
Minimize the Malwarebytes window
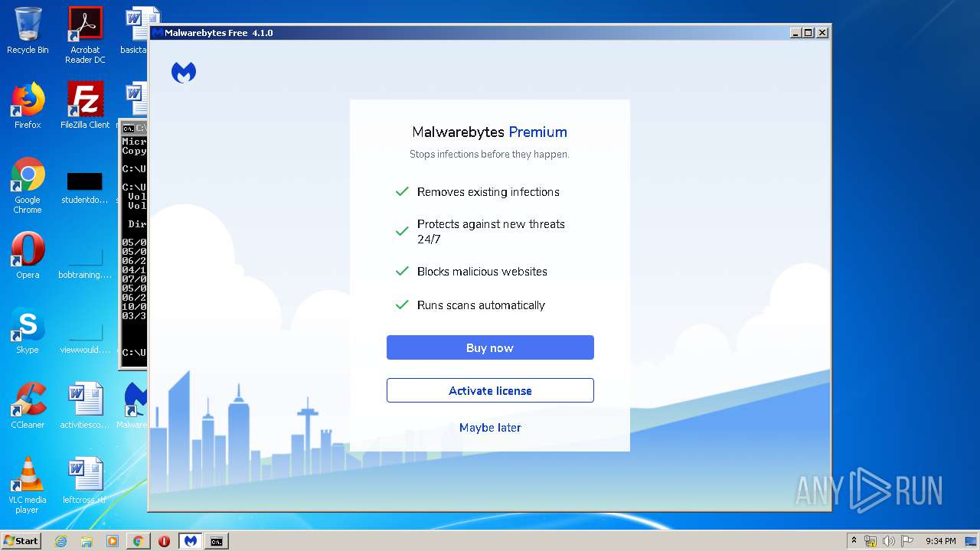796,33
